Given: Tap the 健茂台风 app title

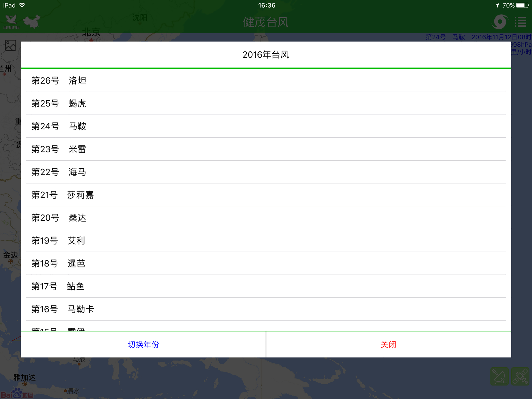Looking at the screenshot, I should [266, 22].
